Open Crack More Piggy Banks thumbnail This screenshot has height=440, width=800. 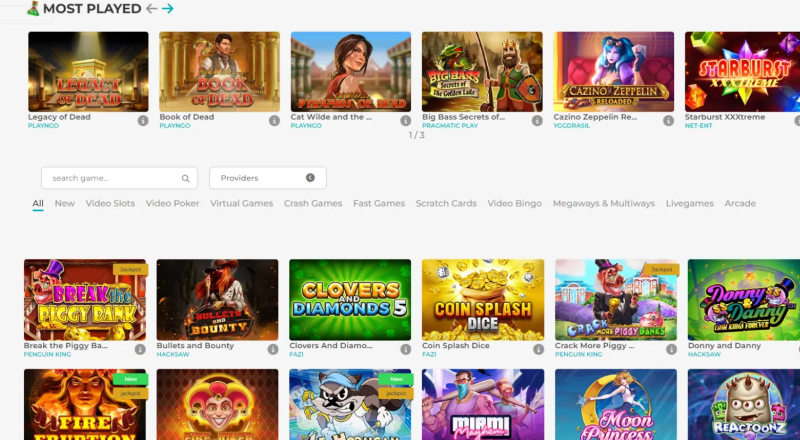(616, 300)
